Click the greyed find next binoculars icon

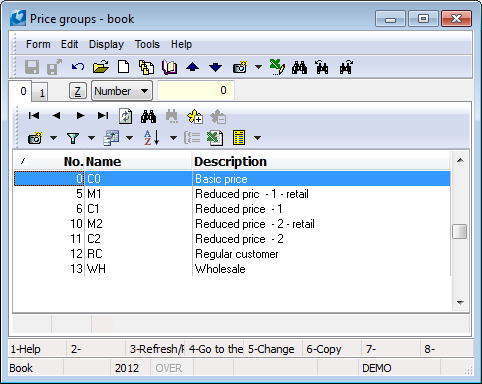click(x=171, y=116)
